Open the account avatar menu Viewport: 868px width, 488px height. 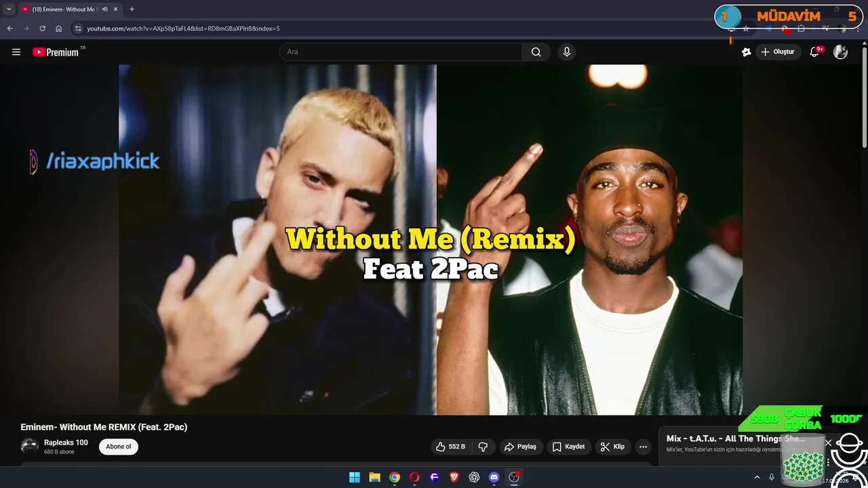pos(840,52)
